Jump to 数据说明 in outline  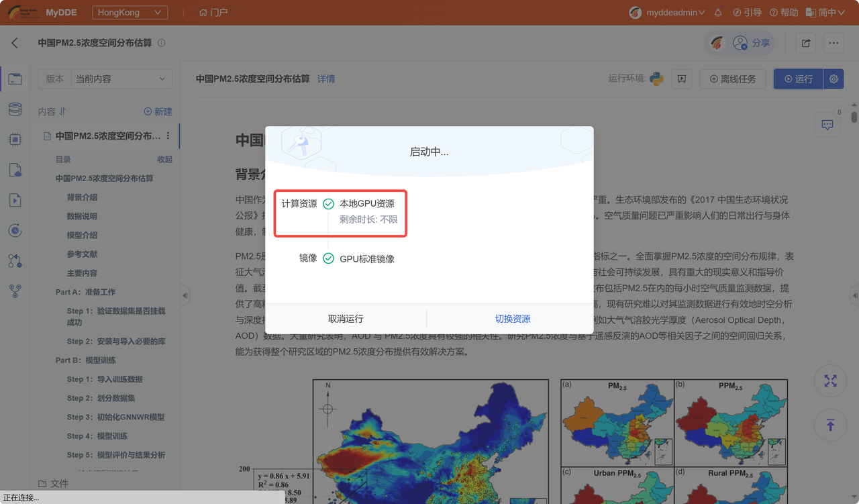tap(82, 216)
